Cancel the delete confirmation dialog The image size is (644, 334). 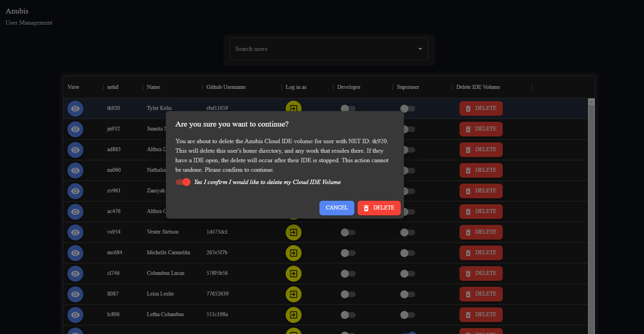click(337, 208)
